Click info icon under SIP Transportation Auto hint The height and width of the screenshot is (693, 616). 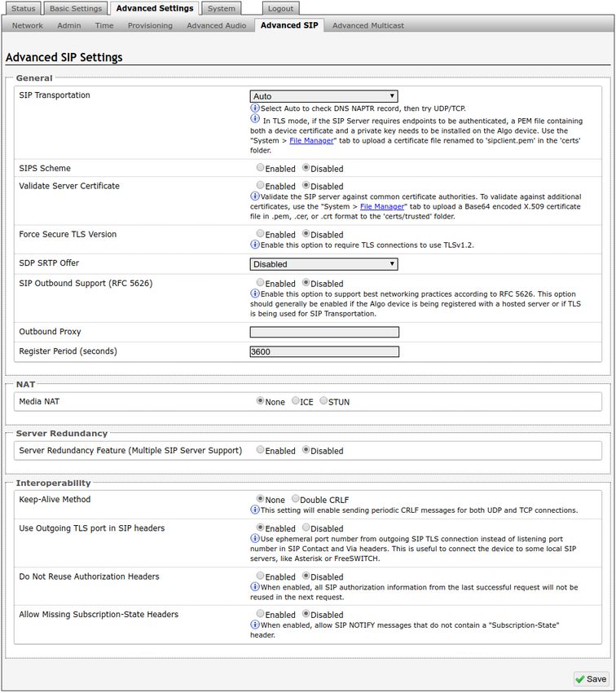point(255,108)
